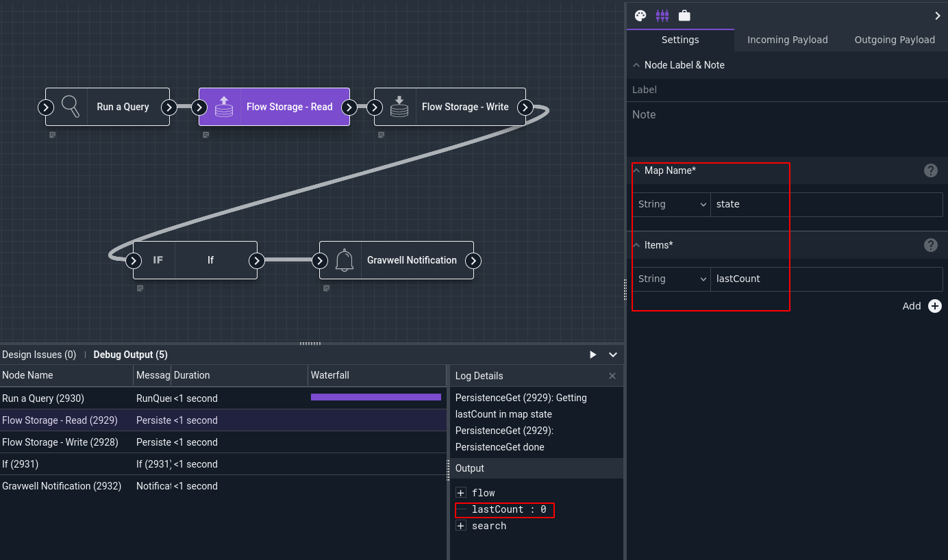Close the Log Details panel
The image size is (948, 560).
(x=612, y=376)
